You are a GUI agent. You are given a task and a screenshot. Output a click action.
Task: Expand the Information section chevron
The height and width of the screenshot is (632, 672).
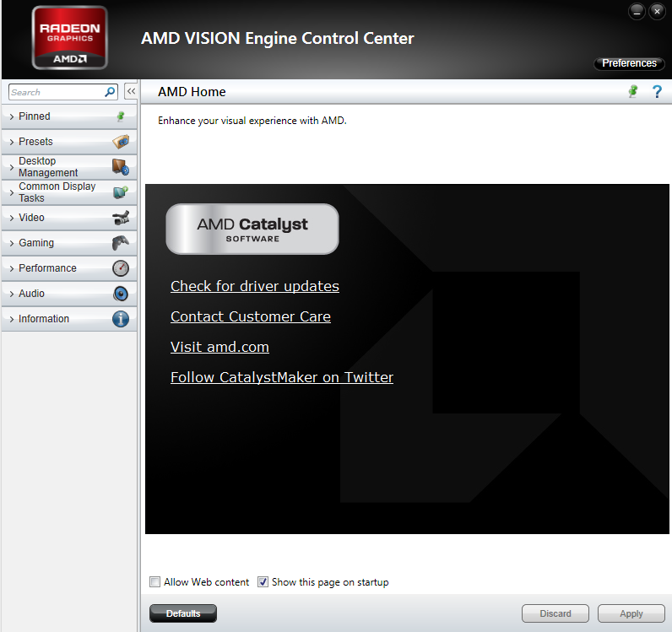click(x=12, y=319)
